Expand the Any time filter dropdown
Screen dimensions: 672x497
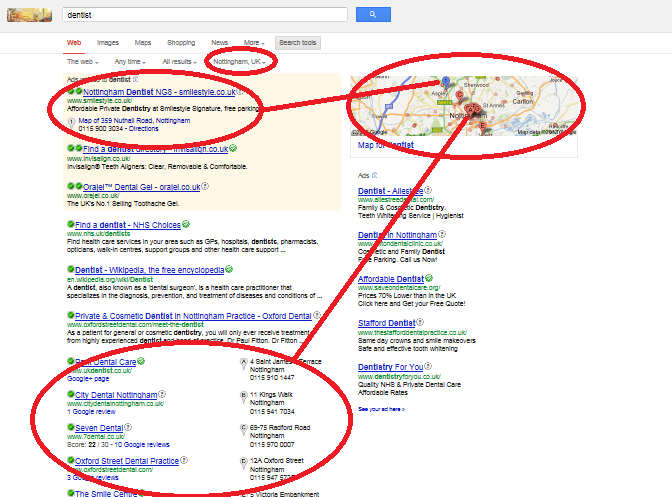point(130,62)
